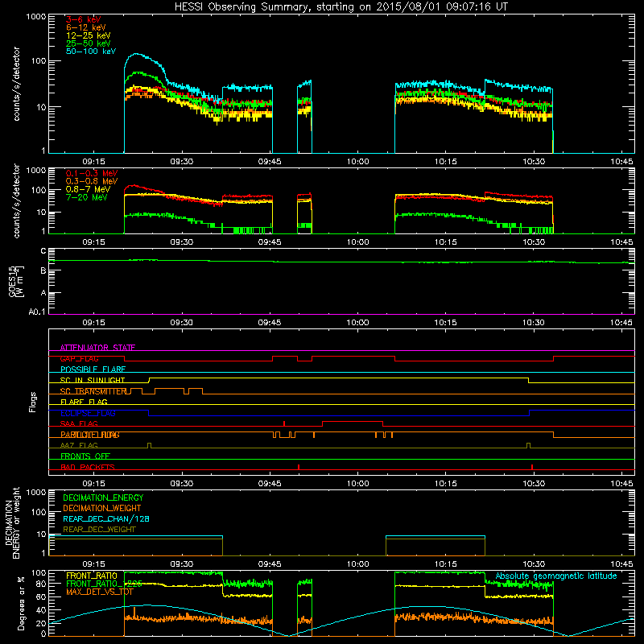The height and width of the screenshot is (644, 644).
Task: Select the FLARE_FLAG label
Action: point(84,402)
